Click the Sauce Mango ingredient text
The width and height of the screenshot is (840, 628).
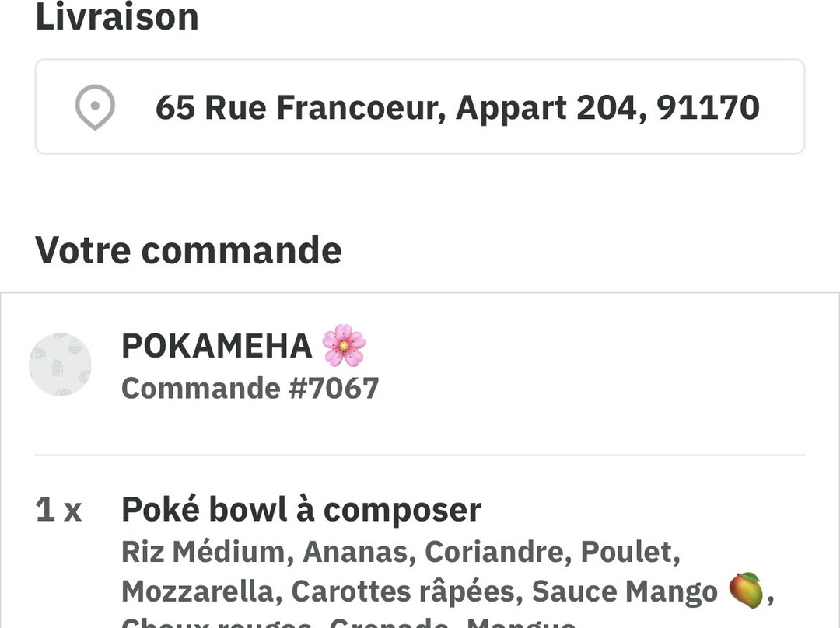pos(625,591)
